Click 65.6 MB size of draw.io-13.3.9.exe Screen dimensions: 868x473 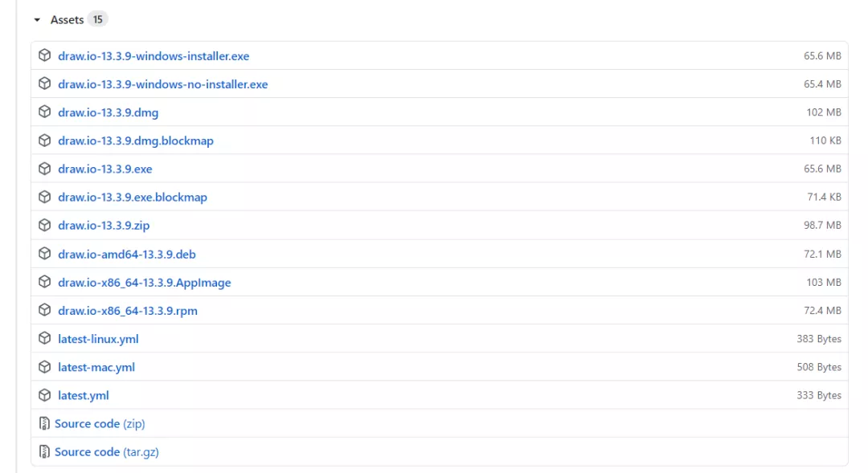822,169
